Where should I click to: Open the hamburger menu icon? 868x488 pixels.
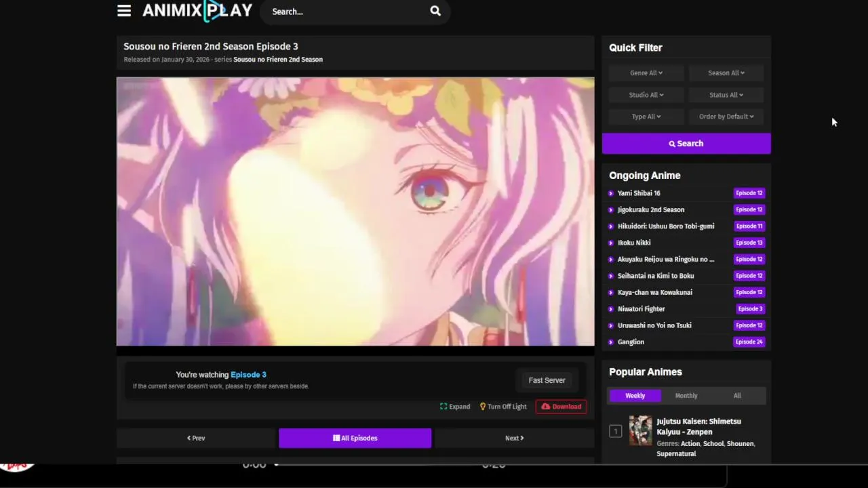[124, 11]
